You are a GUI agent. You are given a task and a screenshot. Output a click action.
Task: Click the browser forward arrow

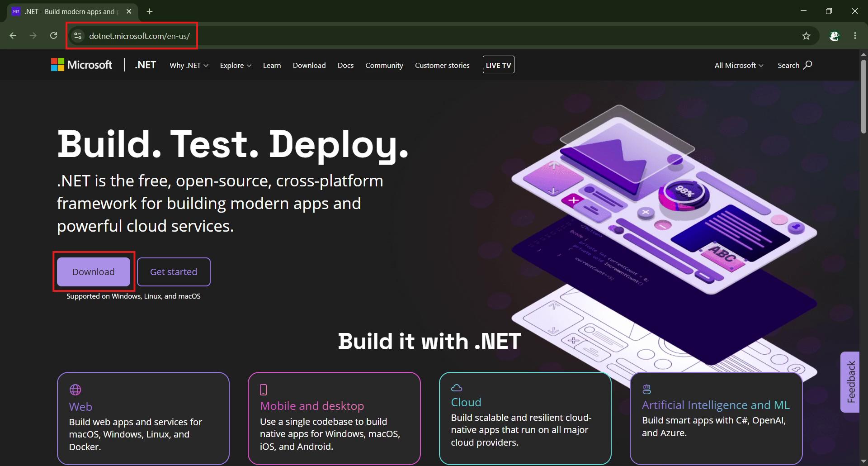[x=33, y=36]
